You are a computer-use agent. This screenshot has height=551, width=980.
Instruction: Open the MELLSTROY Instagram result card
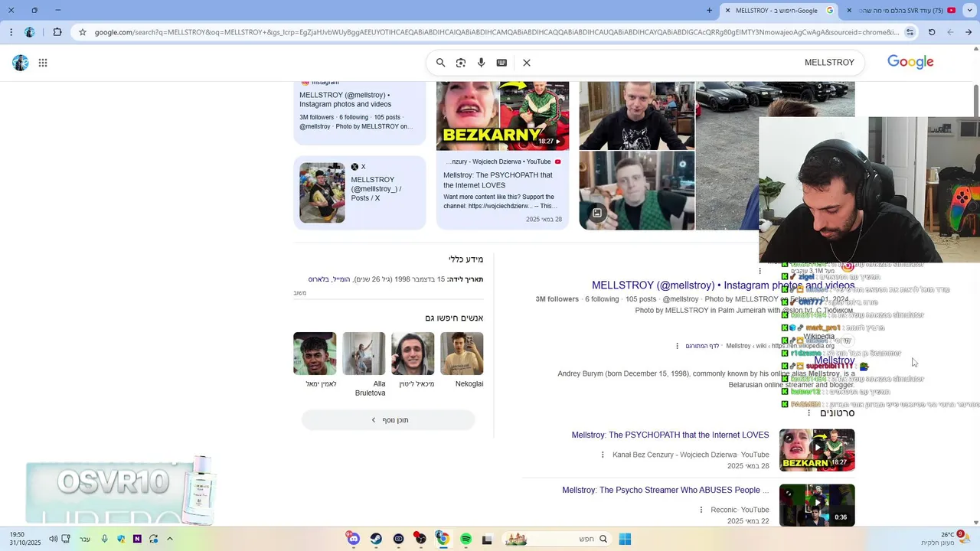coord(360,113)
